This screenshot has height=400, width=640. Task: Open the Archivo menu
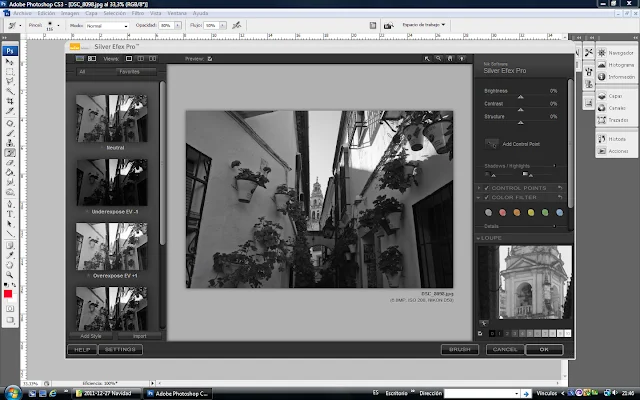point(22,13)
